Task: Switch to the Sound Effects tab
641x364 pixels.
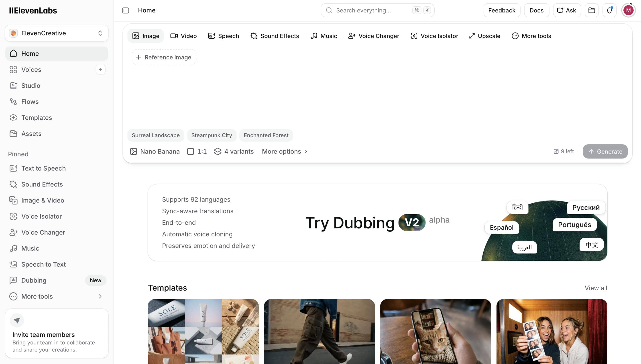Action: [275, 36]
